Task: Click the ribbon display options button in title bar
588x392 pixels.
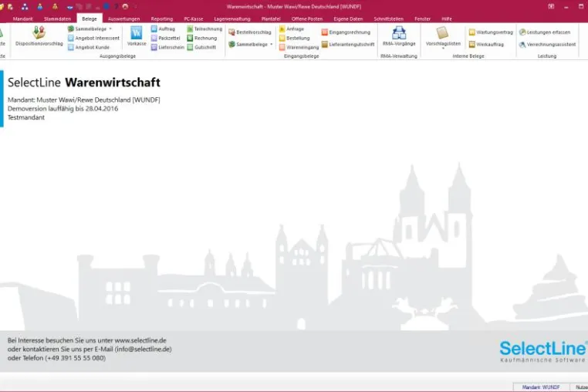Action: tap(551, 6)
